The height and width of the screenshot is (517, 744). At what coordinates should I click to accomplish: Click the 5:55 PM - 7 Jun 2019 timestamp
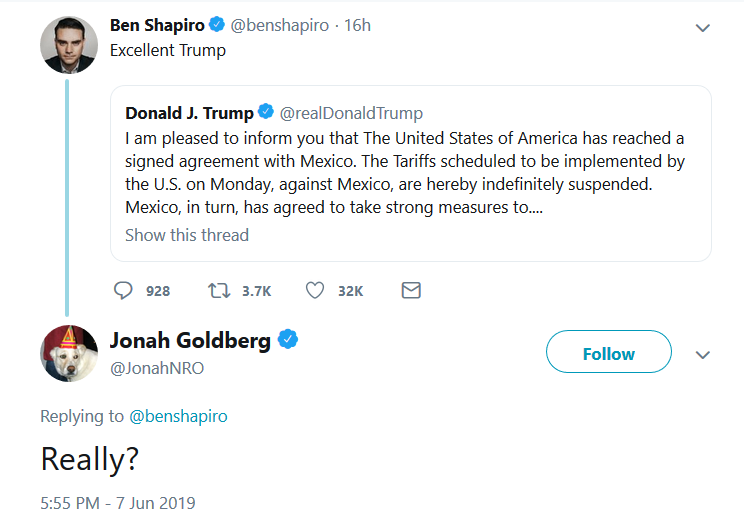tap(118, 502)
